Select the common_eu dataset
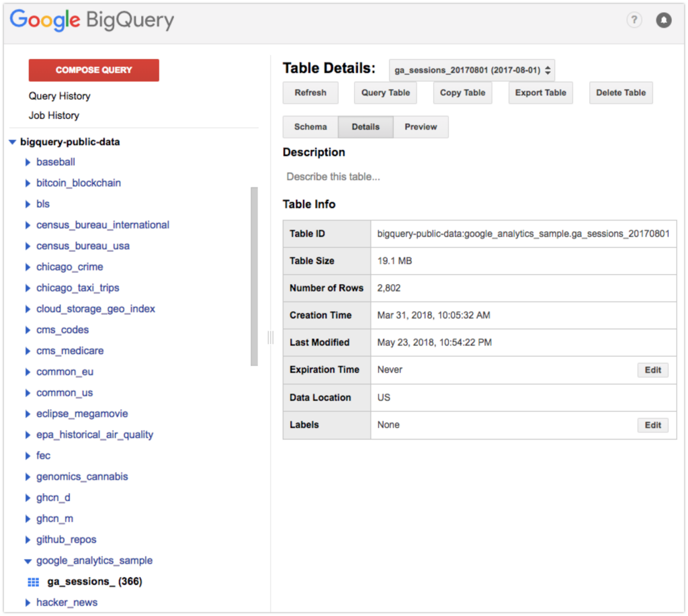The height and width of the screenshot is (616, 688). pos(65,372)
